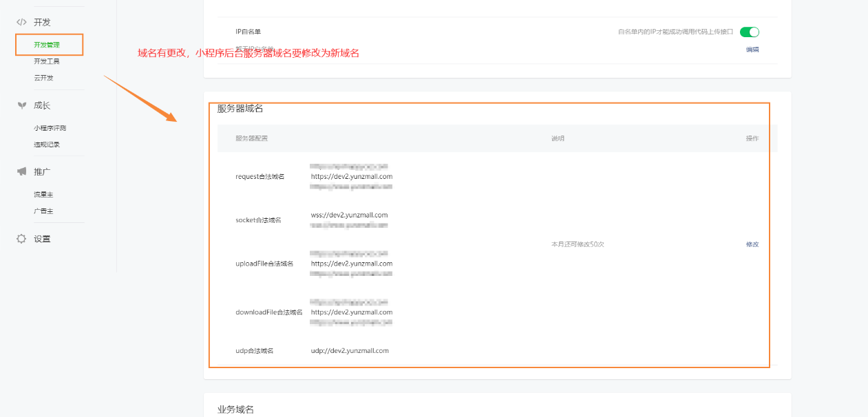Click the udp://dev2.yunzmall.com domain entry

coord(350,350)
